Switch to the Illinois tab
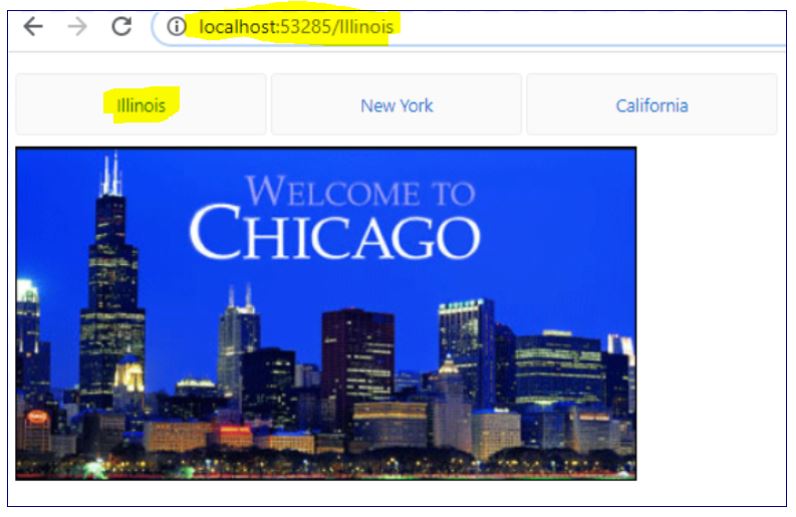 click(141, 105)
